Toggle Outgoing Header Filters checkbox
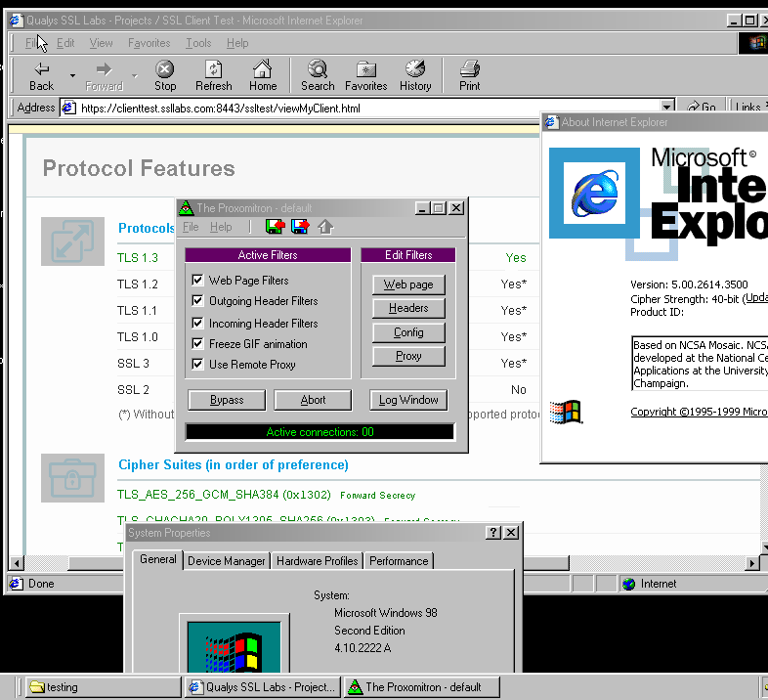The height and width of the screenshot is (700, 768). point(197,300)
